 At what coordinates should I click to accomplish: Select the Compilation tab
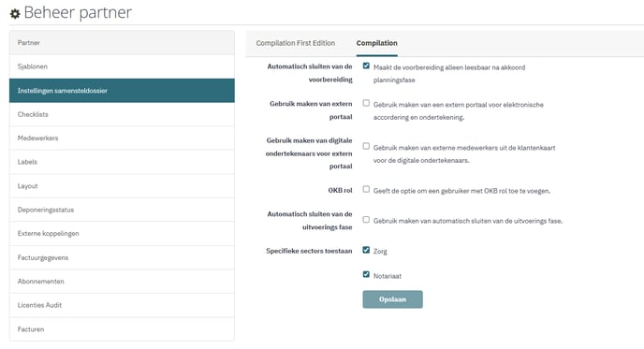[x=376, y=43]
